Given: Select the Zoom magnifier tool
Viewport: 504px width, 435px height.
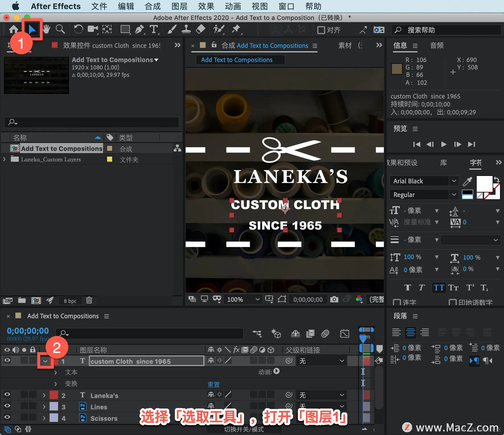Looking at the screenshot, I should click(60, 29).
